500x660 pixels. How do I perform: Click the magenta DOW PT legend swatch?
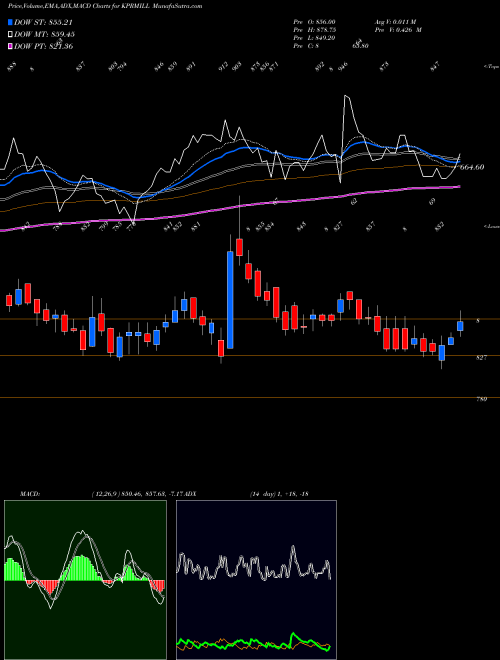(x=10, y=46)
